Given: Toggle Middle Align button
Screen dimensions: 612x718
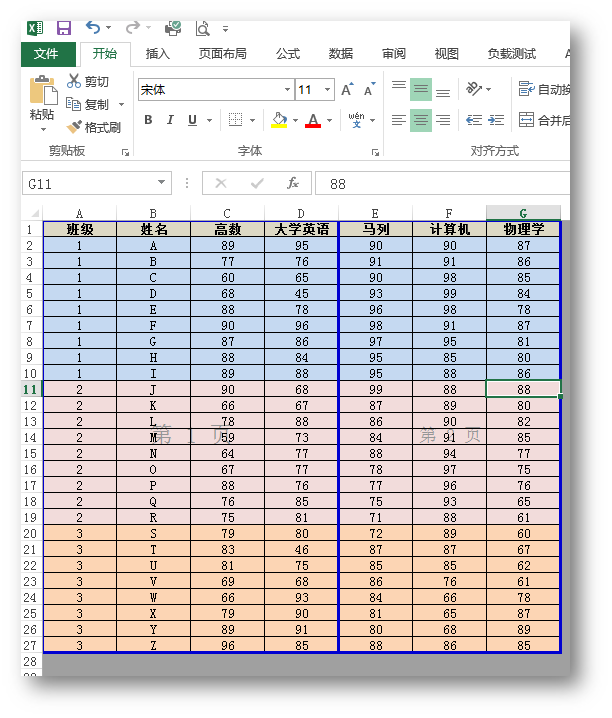Looking at the screenshot, I should click(x=421, y=89).
